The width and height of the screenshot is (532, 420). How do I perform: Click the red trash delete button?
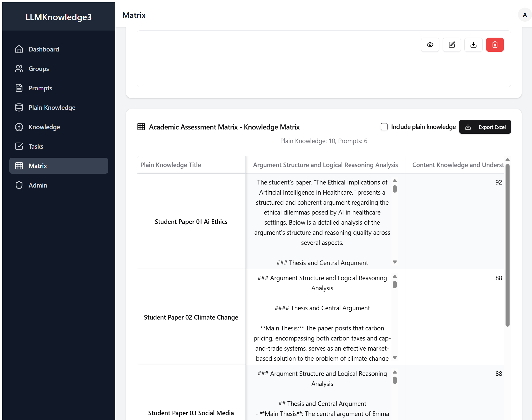pyautogui.click(x=495, y=45)
